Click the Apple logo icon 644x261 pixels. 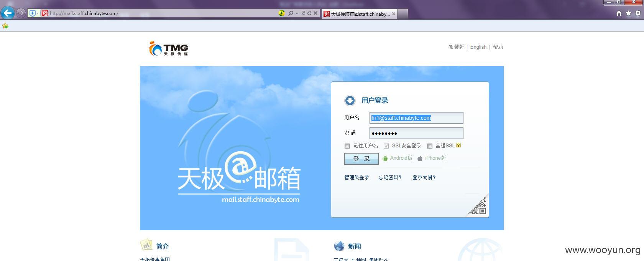(420, 158)
